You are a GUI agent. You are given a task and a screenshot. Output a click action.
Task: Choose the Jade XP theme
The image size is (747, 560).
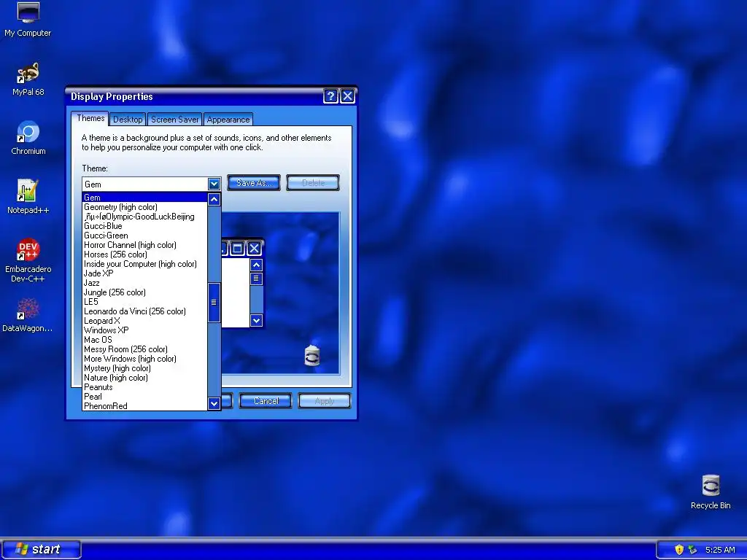pyautogui.click(x=145, y=273)
